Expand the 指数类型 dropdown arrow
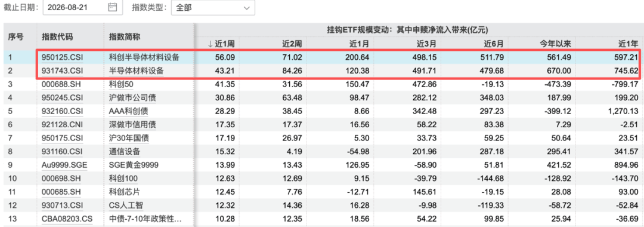Image resolution: width=644 pixels, height=227 pixels. point(246,7)
